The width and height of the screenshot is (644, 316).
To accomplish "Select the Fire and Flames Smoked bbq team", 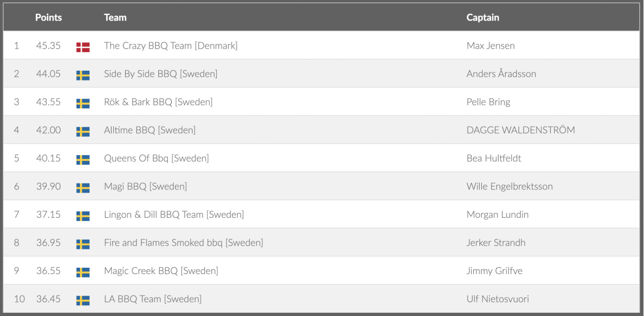I will 184,243.
